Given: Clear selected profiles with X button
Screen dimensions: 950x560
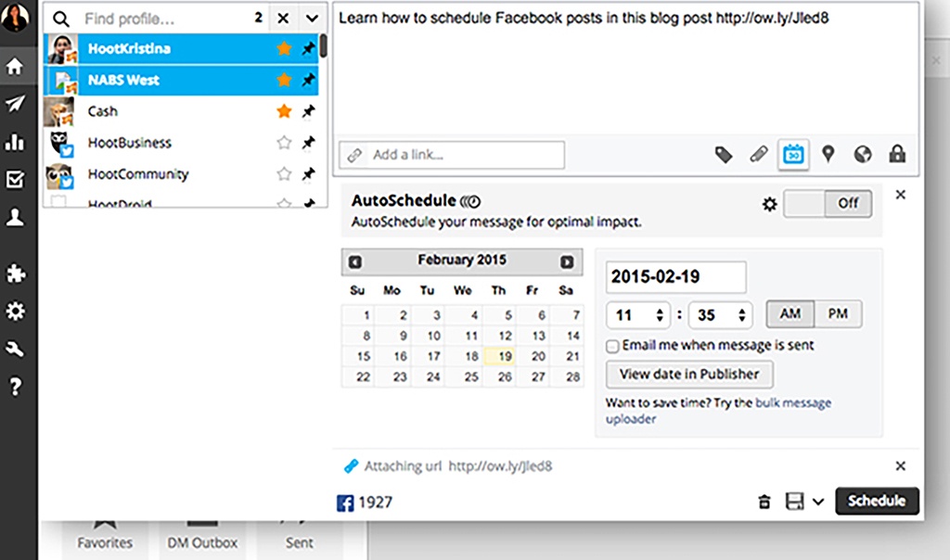Looking at the screenshot, I should point(283,19).
